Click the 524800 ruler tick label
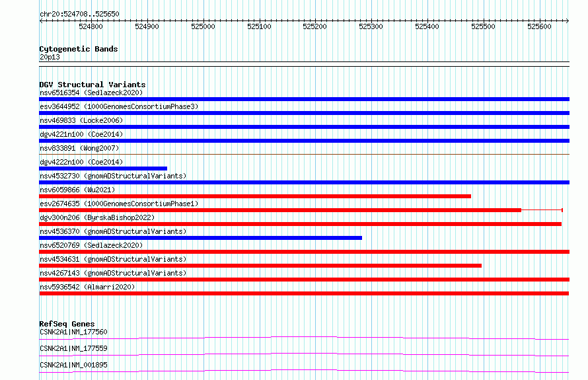The width and height of the screenshot is (588, 380). [x=91, y=26]
